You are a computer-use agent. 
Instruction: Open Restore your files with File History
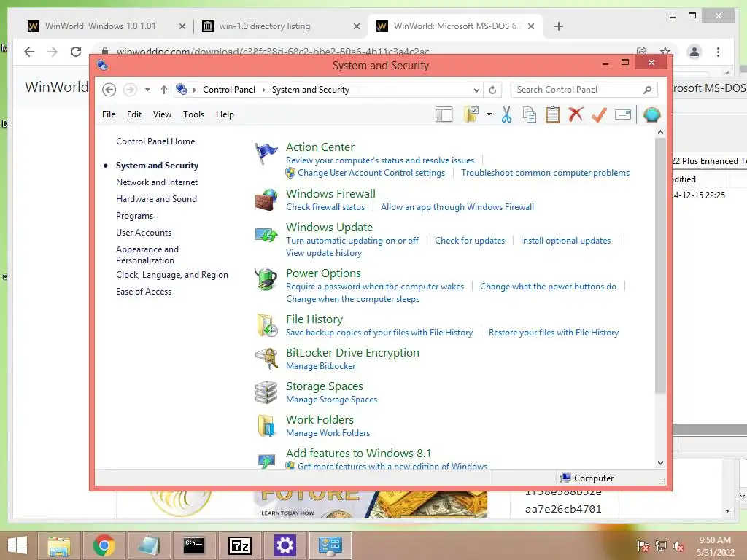(x=554, y=332)
